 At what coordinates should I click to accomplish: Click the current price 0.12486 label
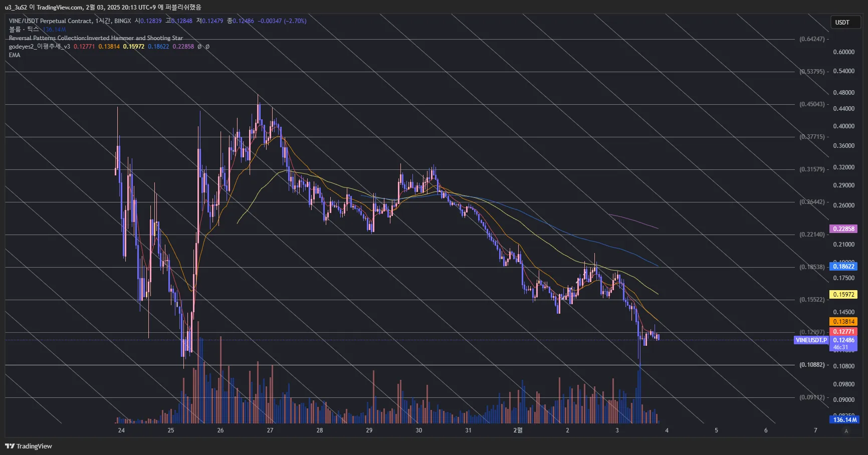coord(844,340)
